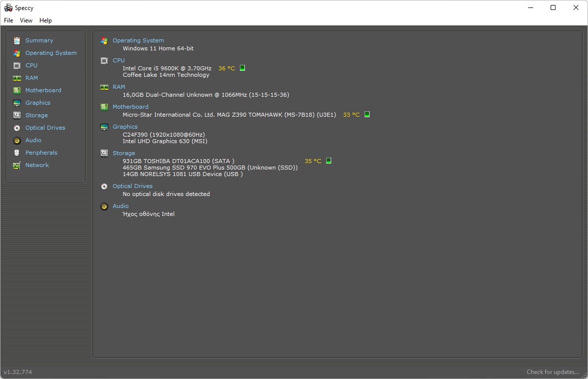Screen dimensions: 588x379
Task: Select the Graphics monitor icon in the sidebar
Action: pos(16,103)
